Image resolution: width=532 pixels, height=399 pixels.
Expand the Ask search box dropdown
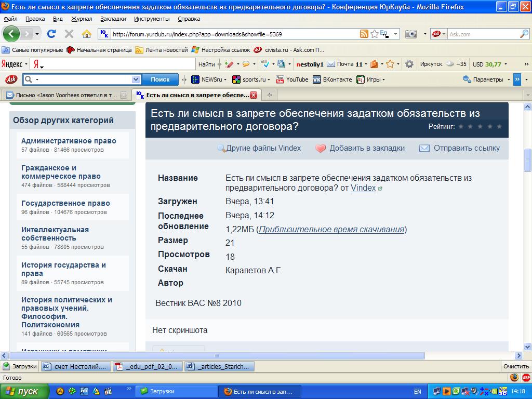coord(136,79)
